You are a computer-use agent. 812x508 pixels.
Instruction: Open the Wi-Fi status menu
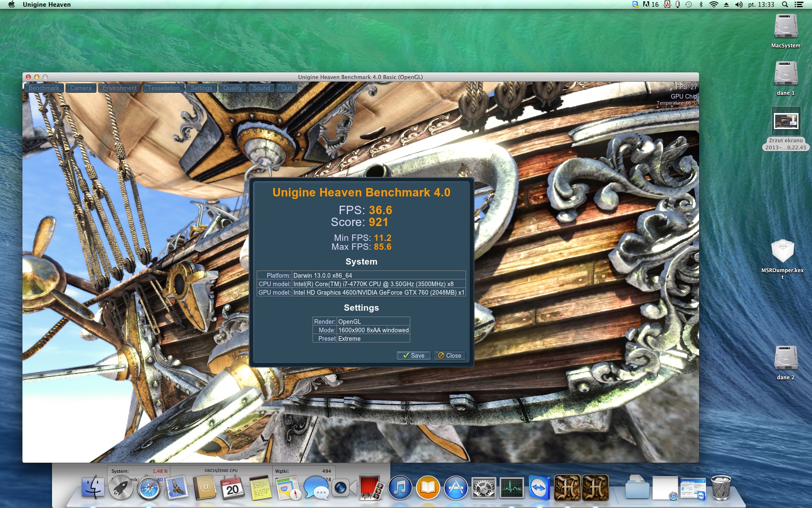[714, 5]
